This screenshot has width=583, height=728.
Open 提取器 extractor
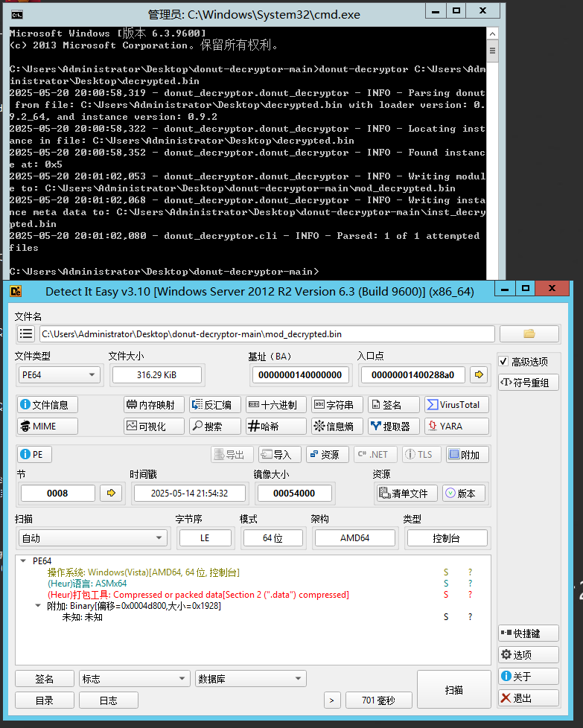point(393,427)
